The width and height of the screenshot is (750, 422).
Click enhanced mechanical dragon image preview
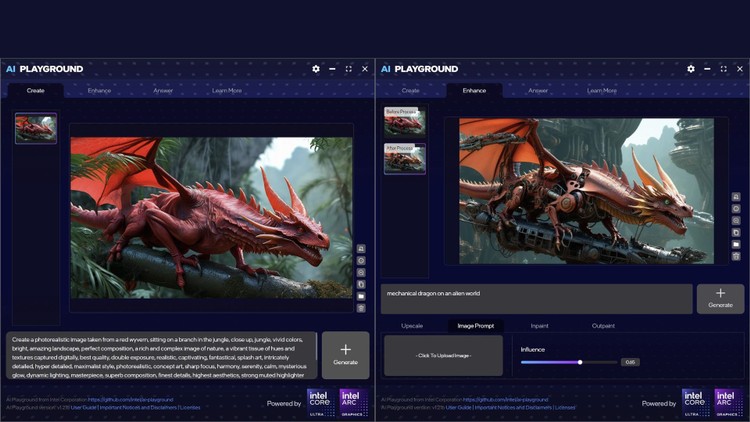(x=586, y=191)
